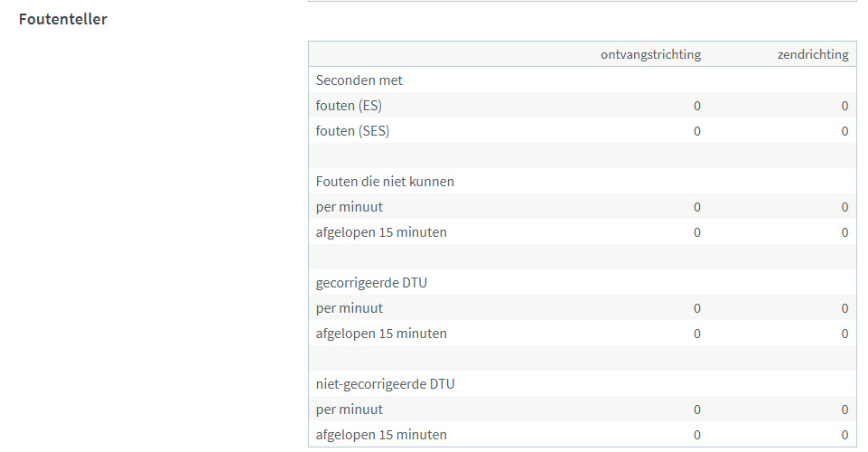Select "afgelopen 15 minuten" under niet-gecorrigeerde DTU
Image resolution: width=868 pixels, height=452 pixels.
point(381,435)
